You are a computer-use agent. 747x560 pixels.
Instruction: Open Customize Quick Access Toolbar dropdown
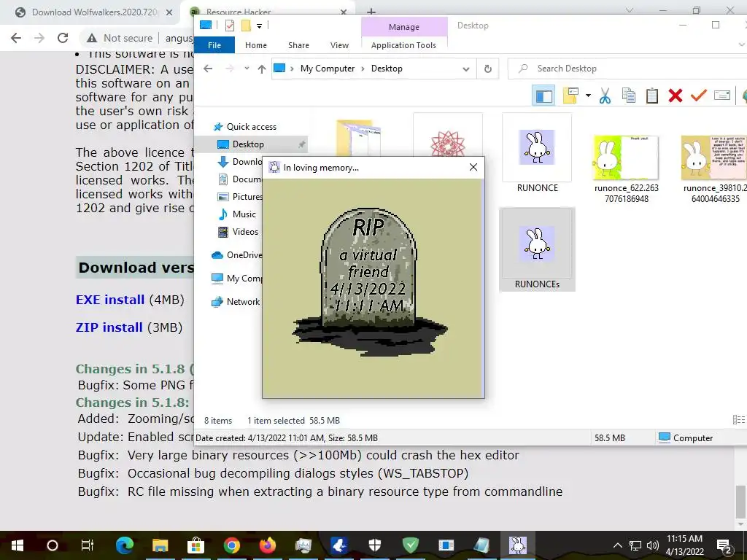[259, 26]
